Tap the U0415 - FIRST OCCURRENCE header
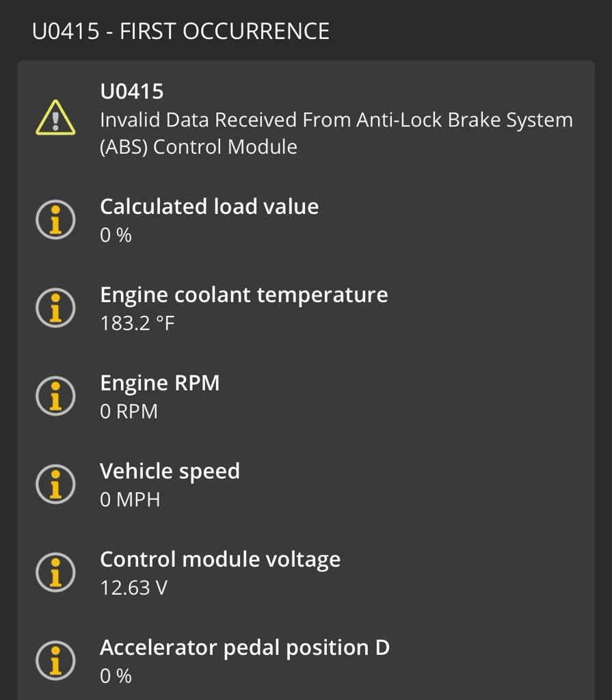 (181, 31)
